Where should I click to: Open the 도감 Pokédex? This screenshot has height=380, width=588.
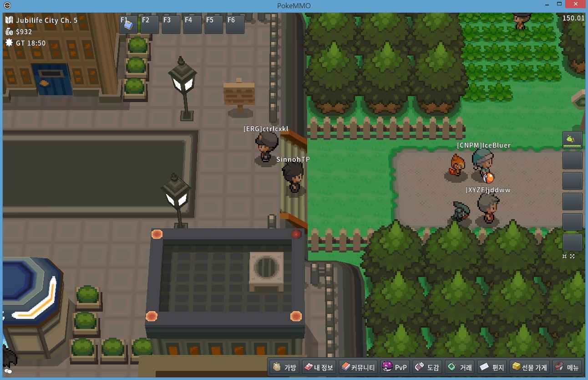pyautogui.click(x=426, y=367)
